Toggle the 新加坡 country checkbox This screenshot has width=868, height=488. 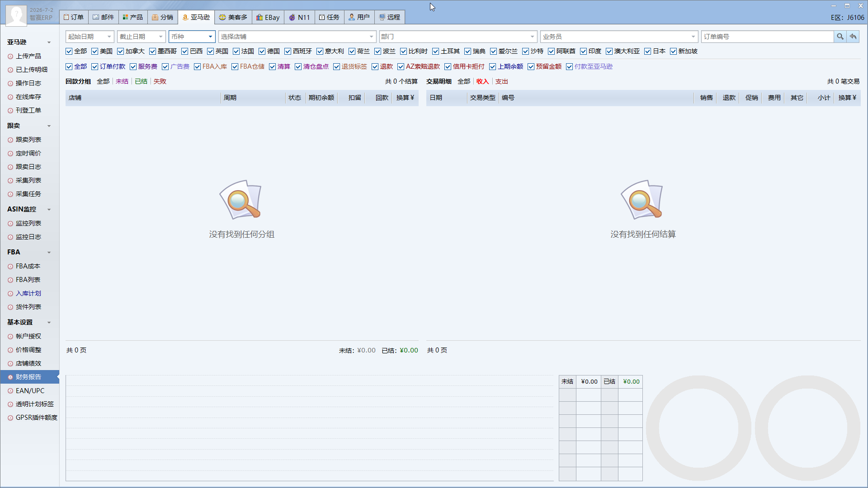(674, 52)
